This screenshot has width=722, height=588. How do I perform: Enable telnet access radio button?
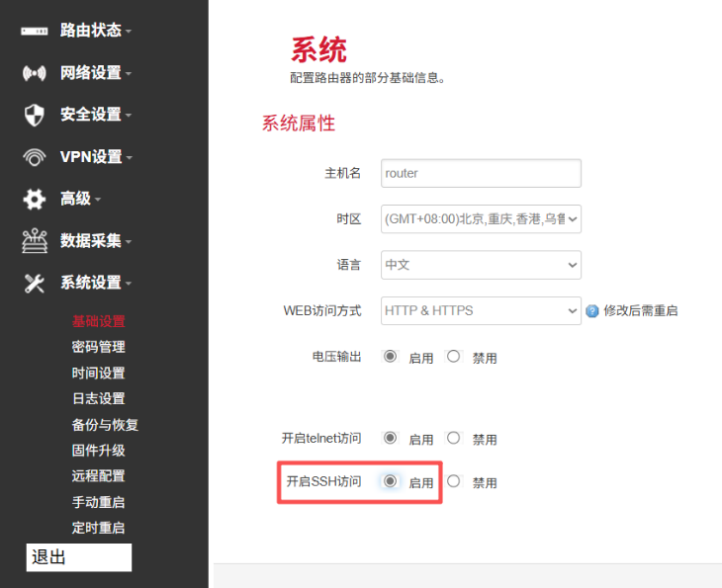pos(390,438)
